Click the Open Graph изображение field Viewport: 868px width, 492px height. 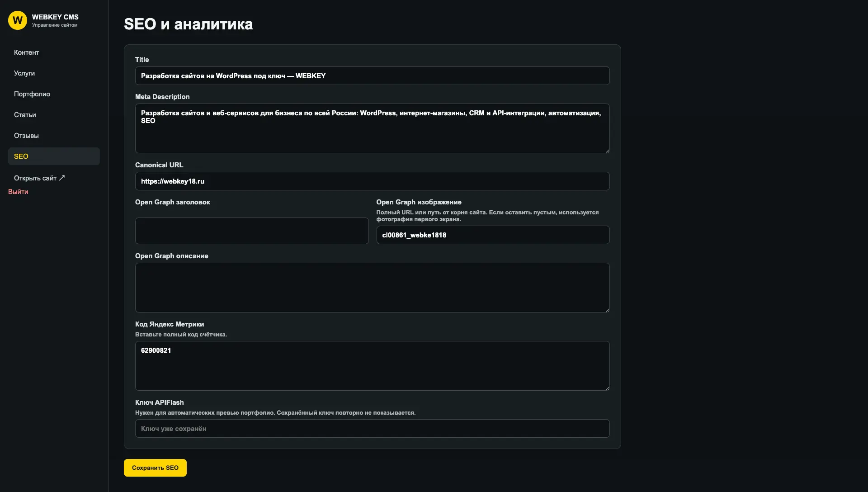pos(493,235)
